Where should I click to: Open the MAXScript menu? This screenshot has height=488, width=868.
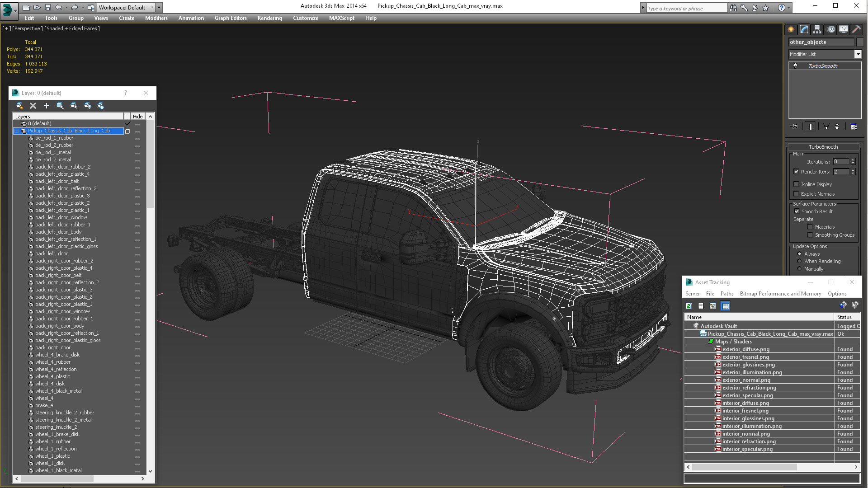342,18
